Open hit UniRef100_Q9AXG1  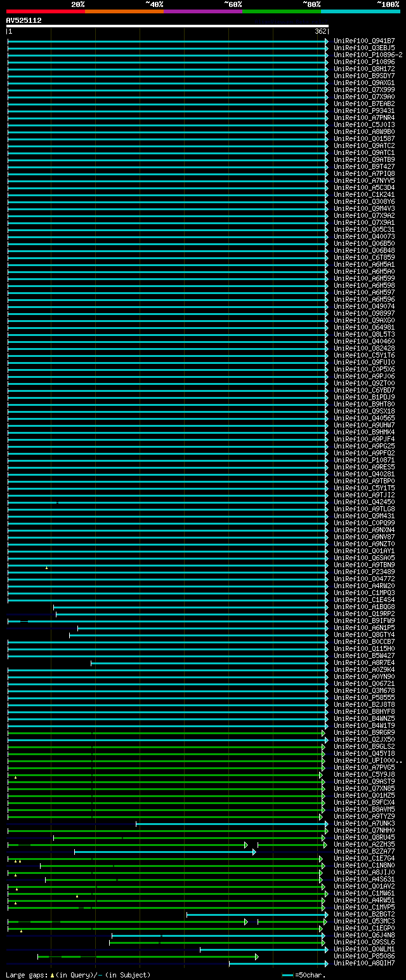(x=364, y=83)
